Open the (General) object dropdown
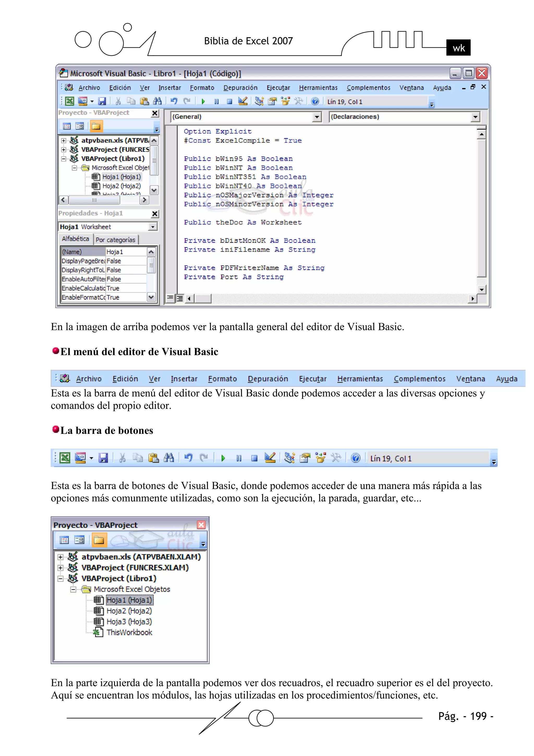Image resolution: width=534 pixels, height=756 pixels. [x=317, y=117]
